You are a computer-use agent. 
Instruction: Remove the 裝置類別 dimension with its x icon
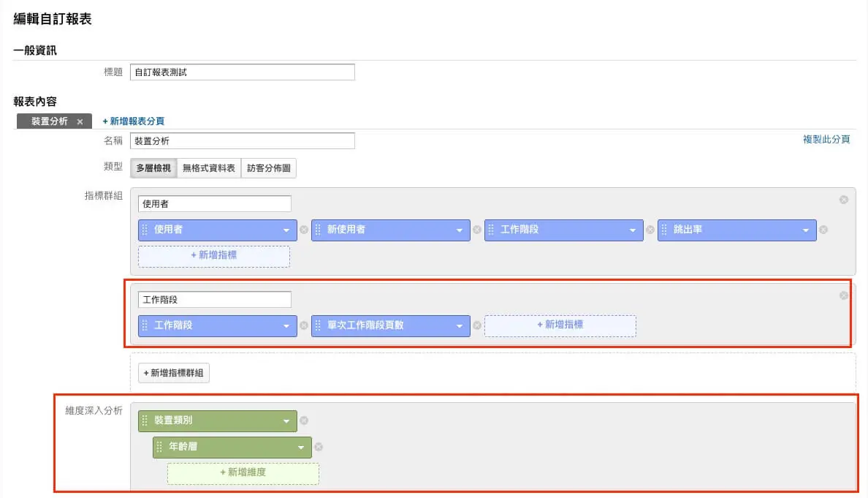pos(303,421)
